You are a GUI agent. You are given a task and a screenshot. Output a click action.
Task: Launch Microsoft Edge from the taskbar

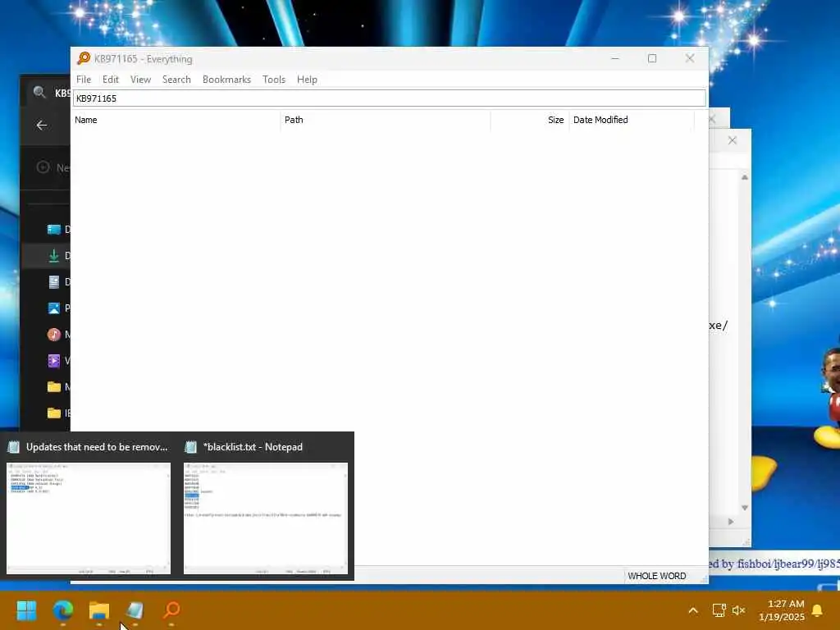62,609
